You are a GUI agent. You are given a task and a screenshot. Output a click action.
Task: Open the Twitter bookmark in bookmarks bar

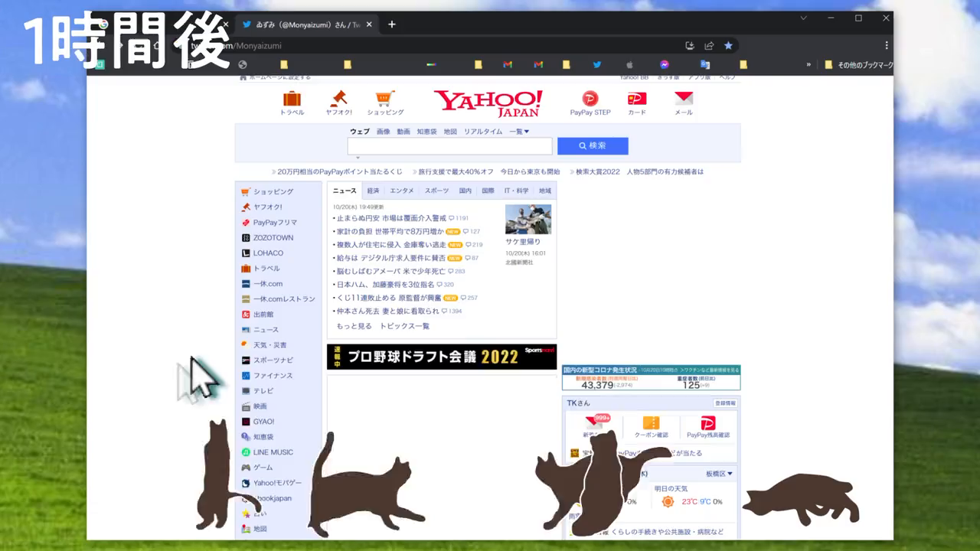597,65
